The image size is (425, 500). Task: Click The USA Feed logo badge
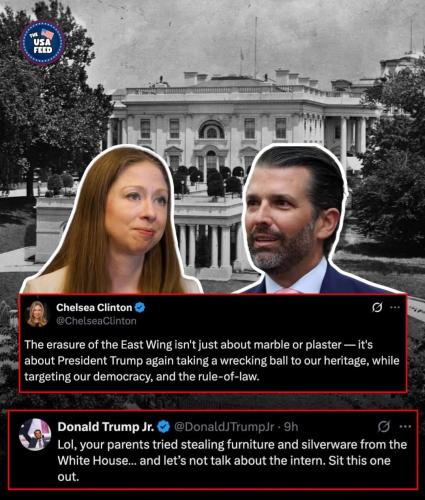(x=42, y=43)
